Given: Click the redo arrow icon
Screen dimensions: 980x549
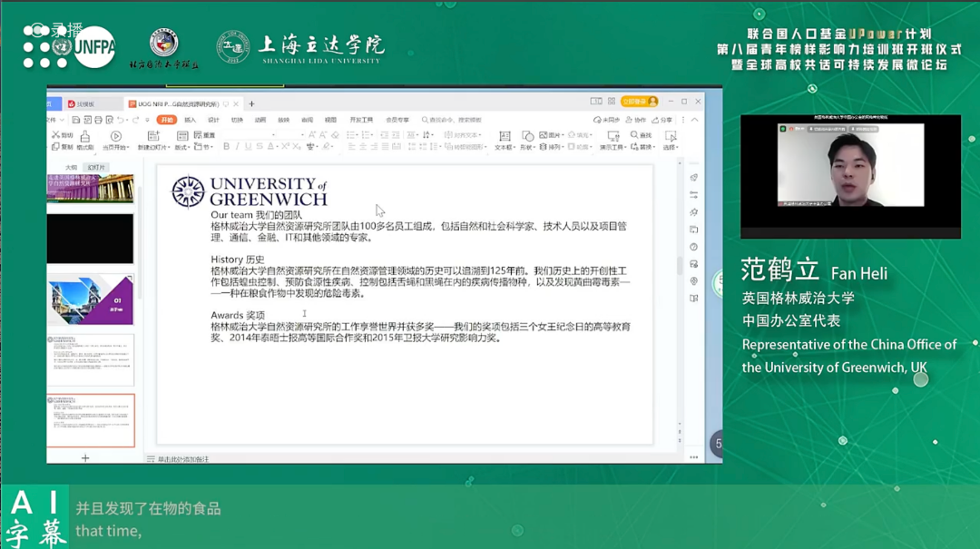Looking at the screenshot, I should (135, 120).
